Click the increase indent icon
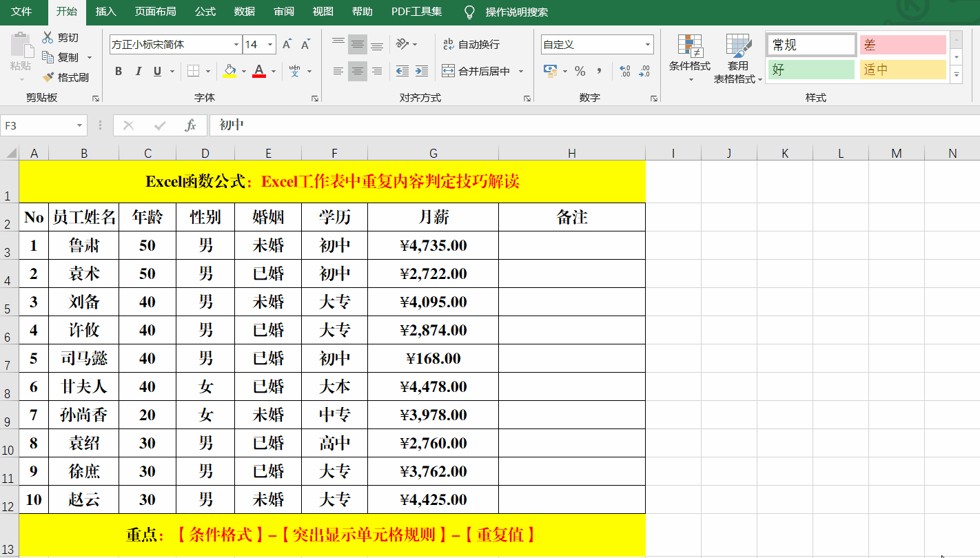The height and width of the screenshot is (558, 980). (422, 71)
